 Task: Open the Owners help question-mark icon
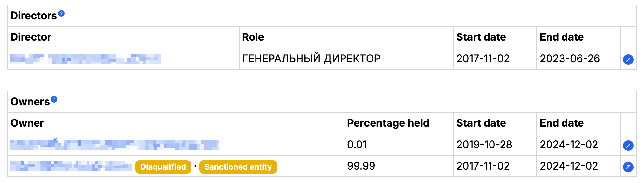54,99
